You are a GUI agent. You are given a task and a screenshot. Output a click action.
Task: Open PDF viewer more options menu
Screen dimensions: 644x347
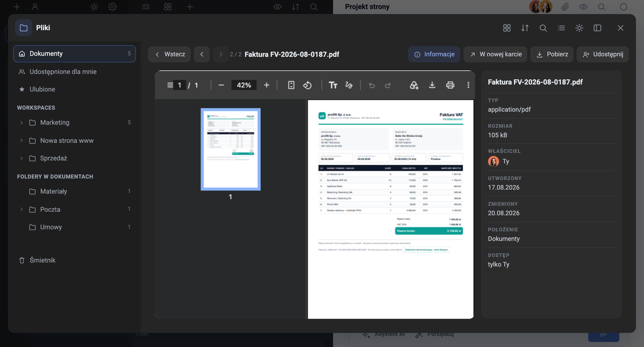468,85
